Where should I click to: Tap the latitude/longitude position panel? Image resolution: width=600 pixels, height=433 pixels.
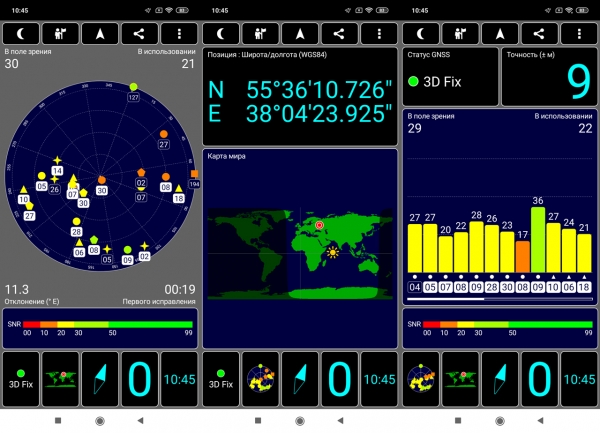pyautogui.click(x=300, y=96)
